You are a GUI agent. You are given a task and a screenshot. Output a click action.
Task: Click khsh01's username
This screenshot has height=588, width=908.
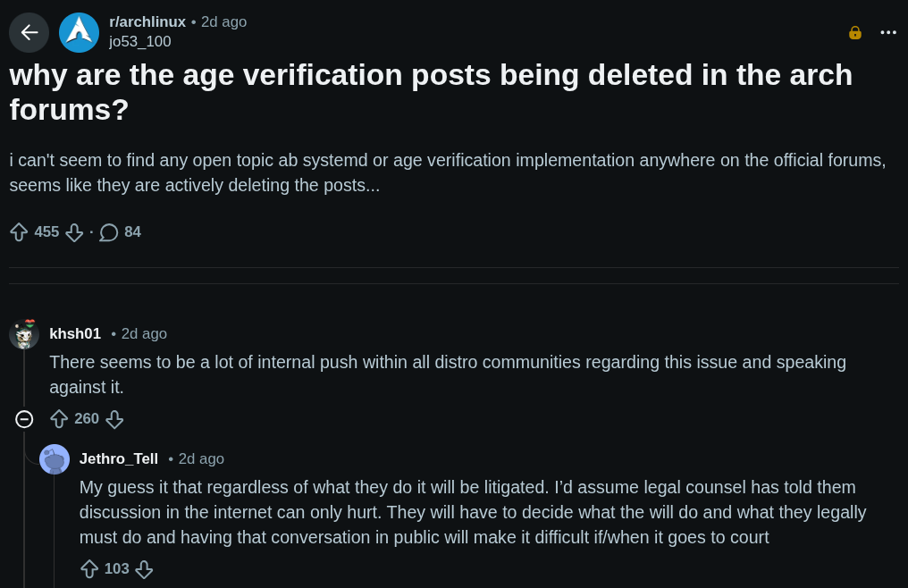point(75,332)
